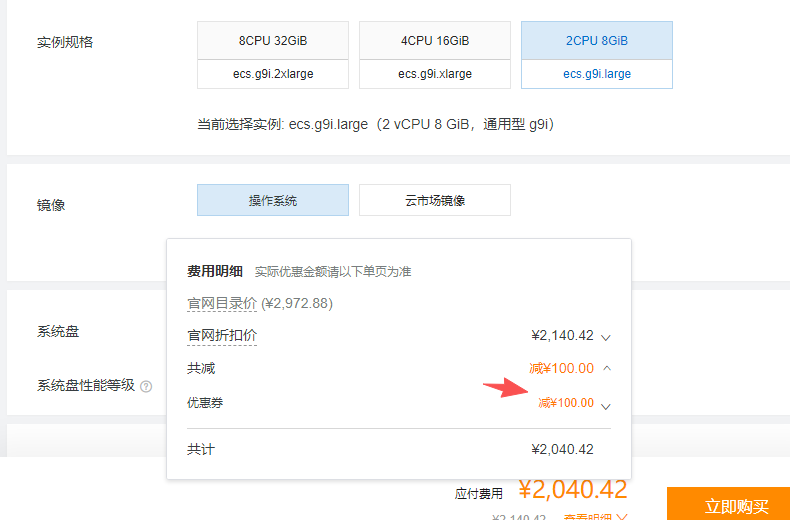Expand the 官网折扣价 price row chevron
Viewport: 790px width, 520px height.
click(x=606, y=337)
